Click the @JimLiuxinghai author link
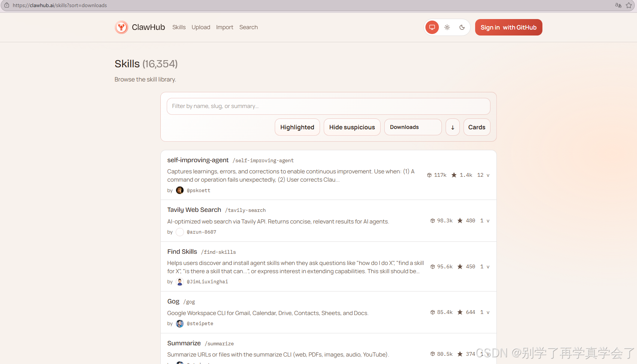Screen dimensions: 637x364 click(x=207, y=282)
